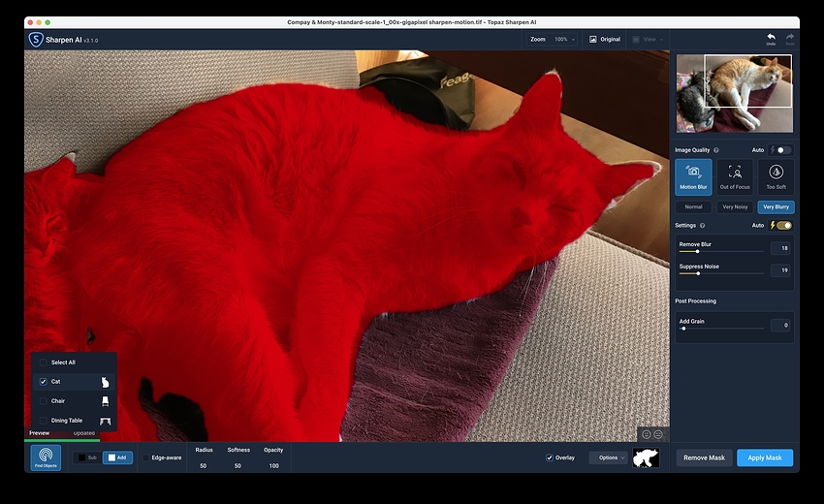Turn on Image Quality Auto toggle
This screenshot has height=504, width=824.
point(782,150)
